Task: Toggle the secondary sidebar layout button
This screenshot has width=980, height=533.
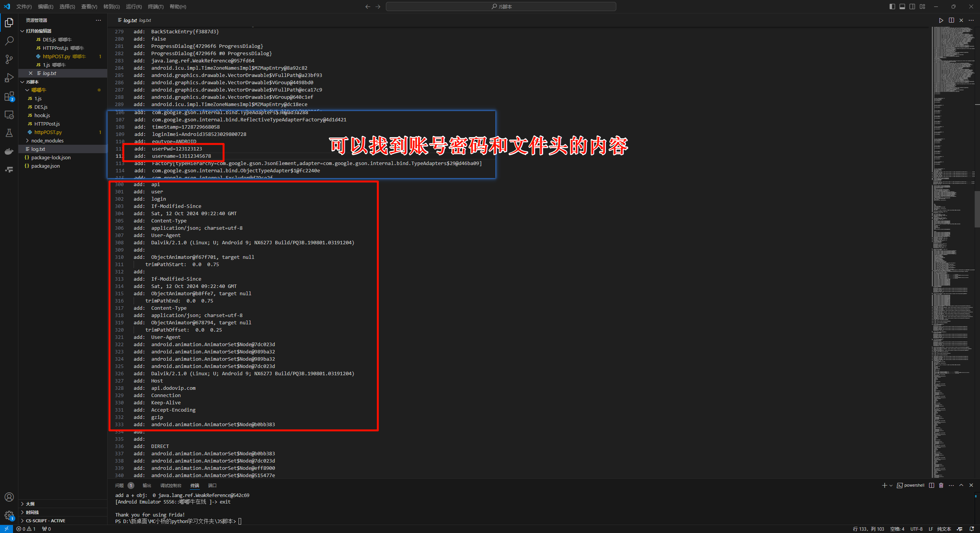Action: pos(912,7)
